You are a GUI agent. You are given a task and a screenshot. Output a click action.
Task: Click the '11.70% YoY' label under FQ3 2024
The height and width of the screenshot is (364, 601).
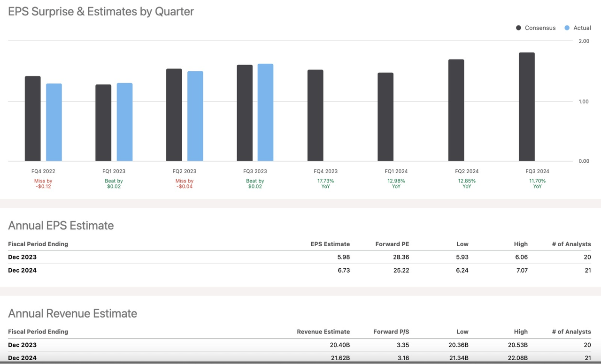[537, 183]
